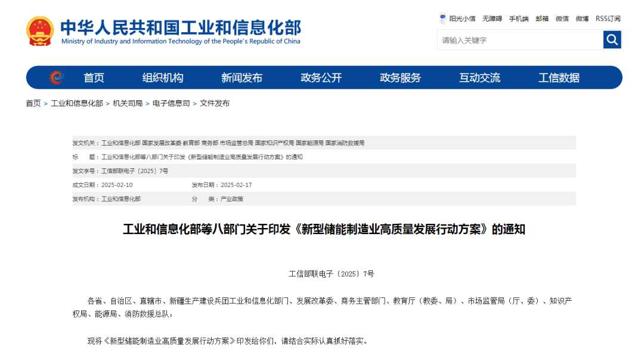Click the 发文机关 issuing agencies row

324,143
